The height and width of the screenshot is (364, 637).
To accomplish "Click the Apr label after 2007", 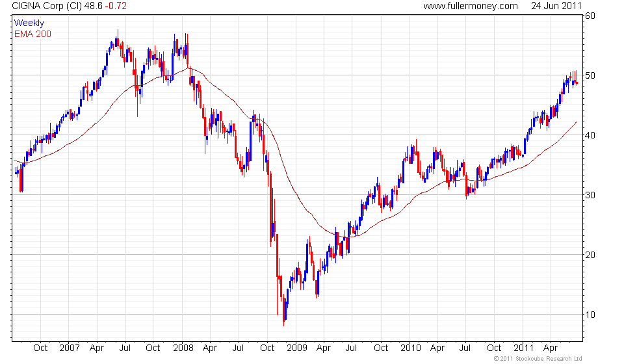I will 97,348.
